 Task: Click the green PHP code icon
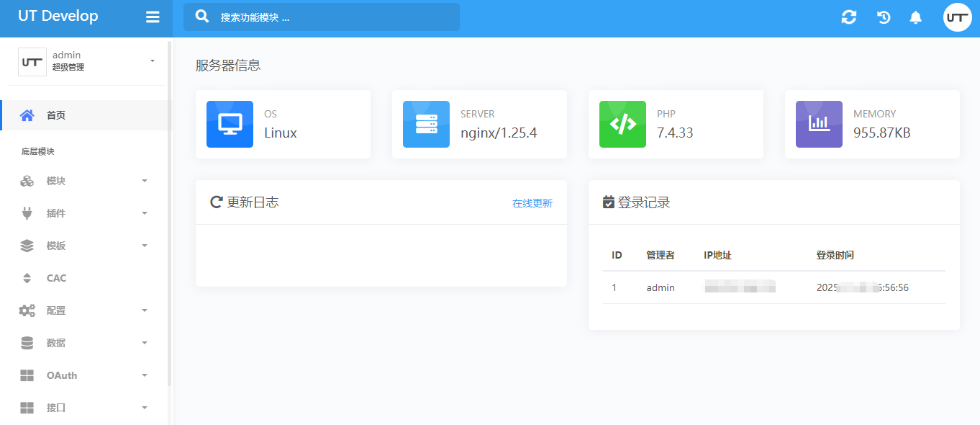[622, 124]
